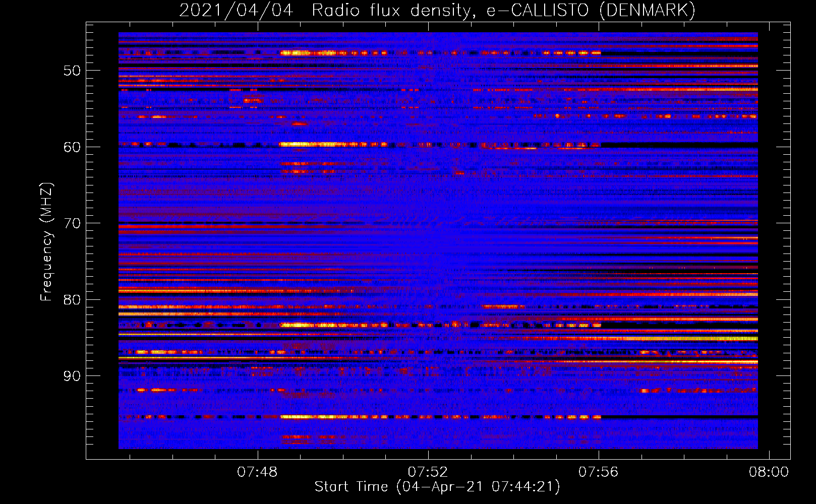Click the Frequency (MHZ) axis title

point(46,241)
